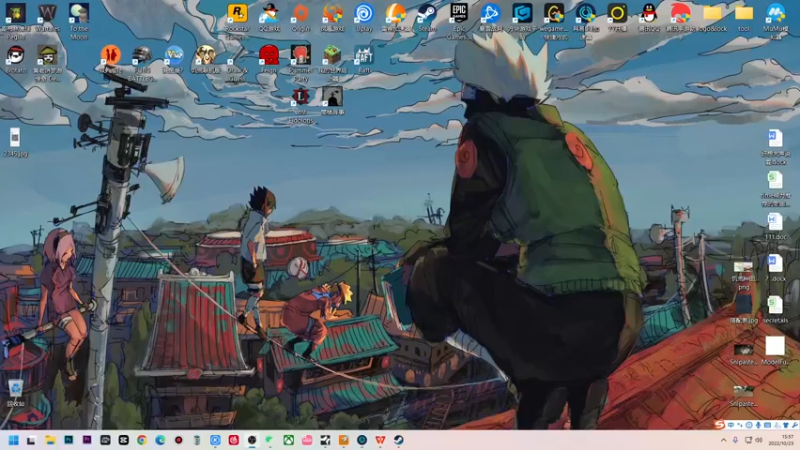Open NetEase Cloud Music from the taskbar
The width and height of the screenshot is (800, 450).
[x=234, y=440]
